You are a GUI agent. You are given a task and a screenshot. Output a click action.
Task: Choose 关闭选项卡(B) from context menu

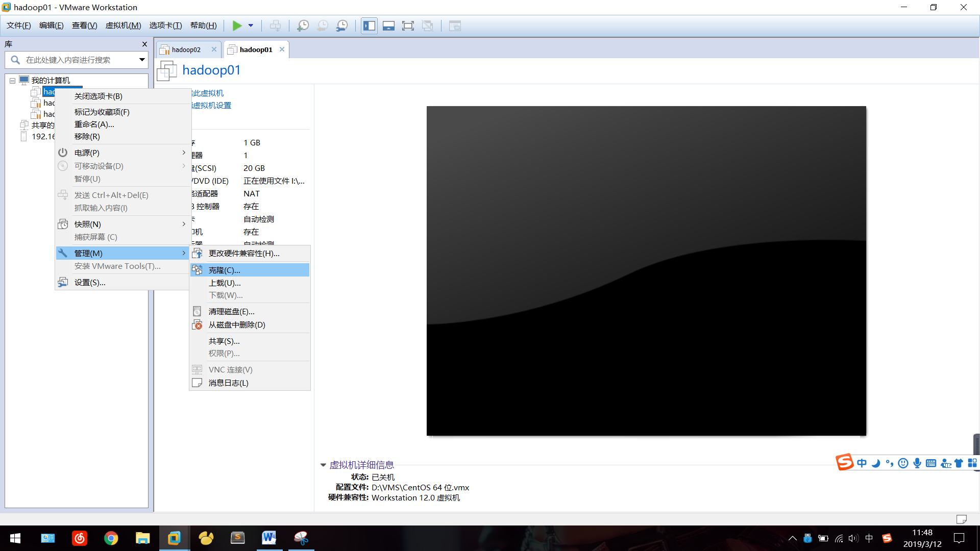122,96
